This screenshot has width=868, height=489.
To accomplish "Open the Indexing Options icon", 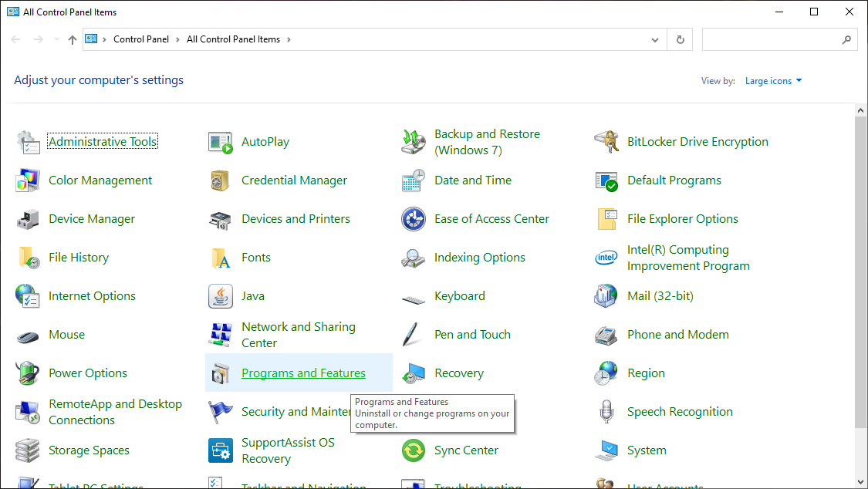I will click(414, 258).
